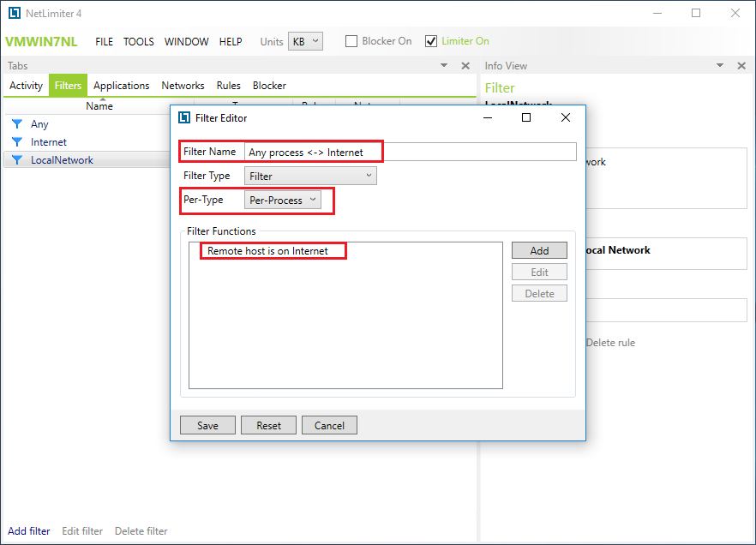Click the Filter Editor dialog logo icon

184,118
